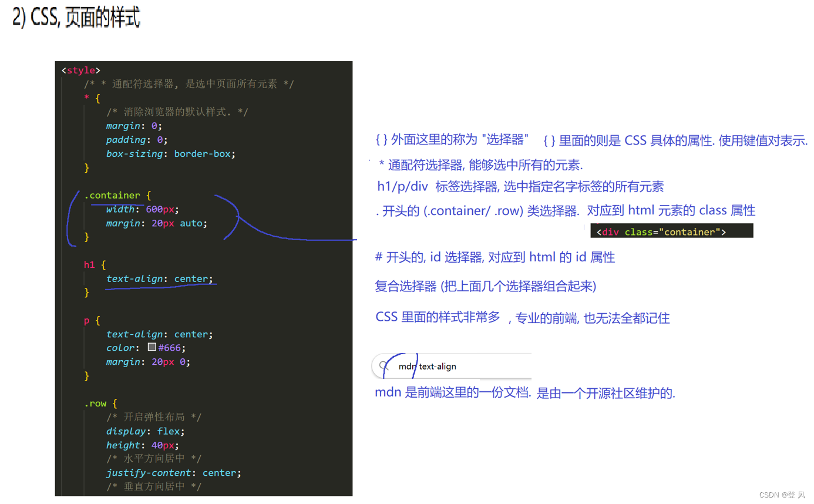The image size is (814, 504).
Task: Click the note '复合选择器 (把上面几个选择器组合起来)'
Action: (x=486, y=286)
